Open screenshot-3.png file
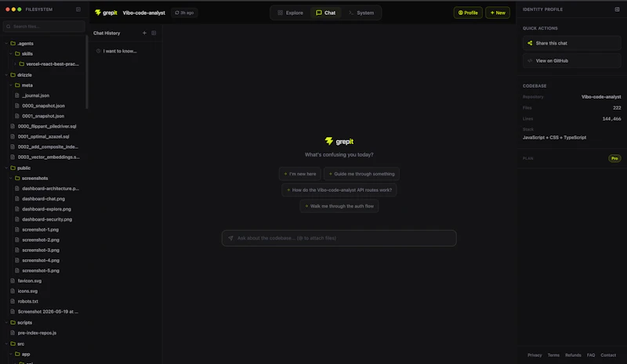Viewport: 627px width, 364px height. [x=41, y=250]
